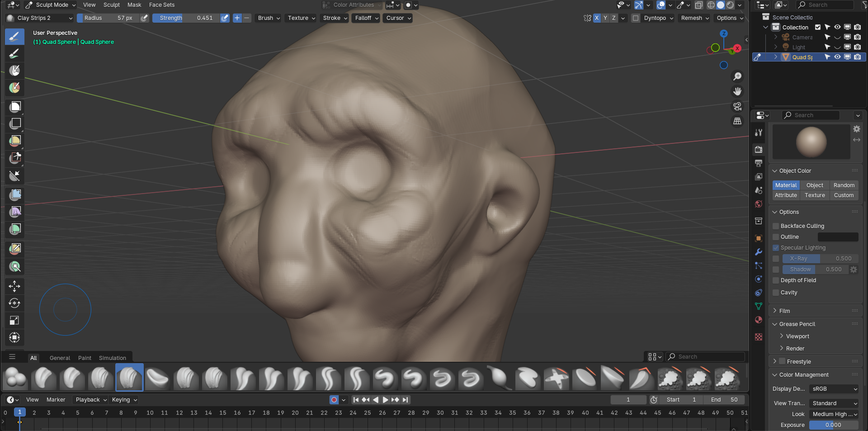
Task: Open the Output printer properties tab
Action: [759, 163]
